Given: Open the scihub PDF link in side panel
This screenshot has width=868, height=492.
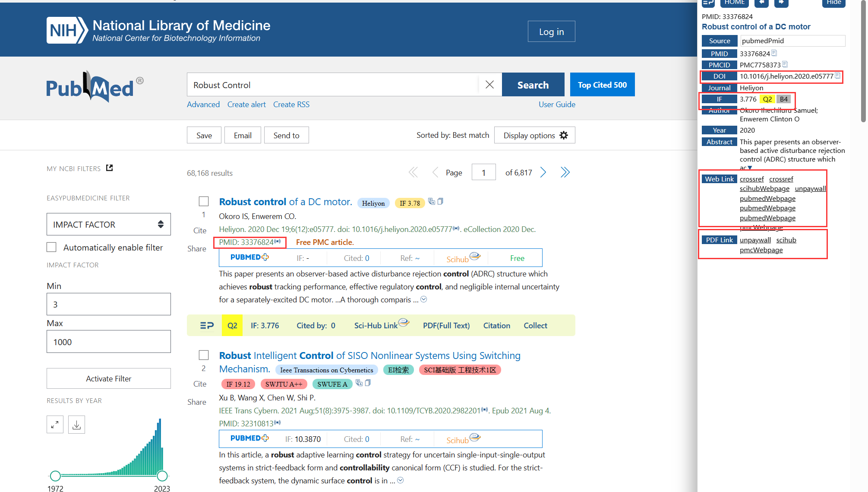Looking at the screenshot, I should click(786, 240).
